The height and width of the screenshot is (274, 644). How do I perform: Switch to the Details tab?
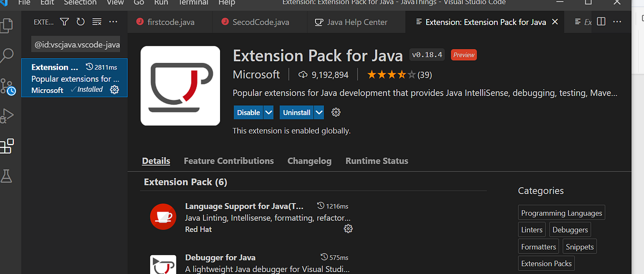pos(156,161)
